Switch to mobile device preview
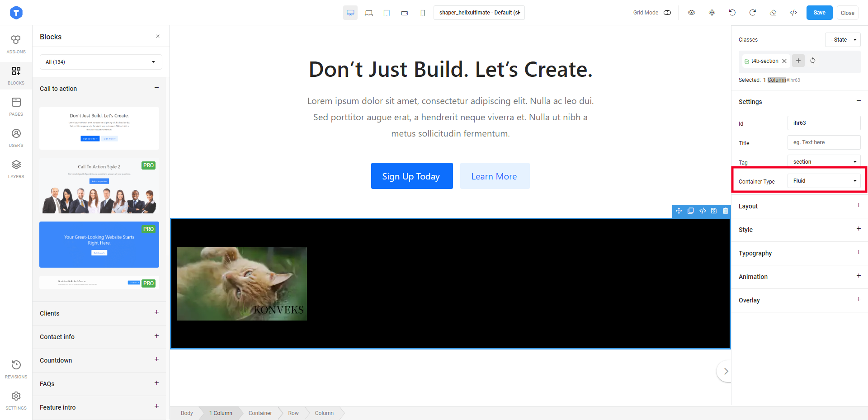 click(423, 13)
